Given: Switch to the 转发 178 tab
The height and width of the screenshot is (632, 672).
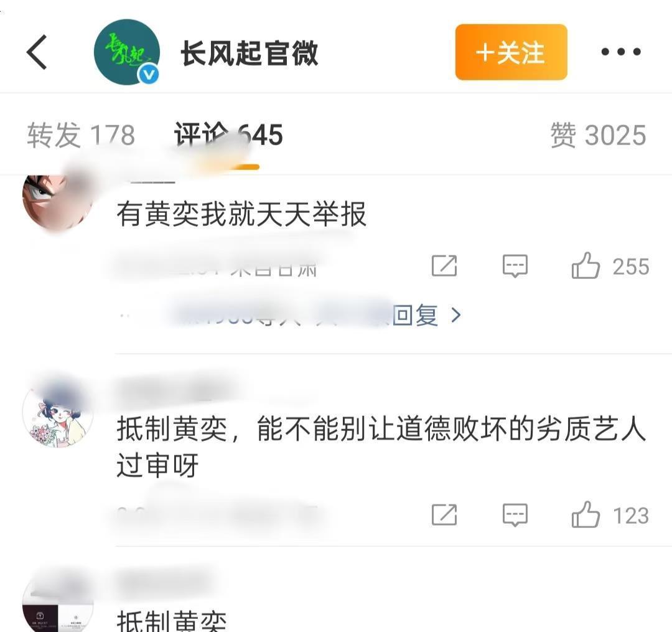Looking at the screenshot, I should (x=81, y=134).
